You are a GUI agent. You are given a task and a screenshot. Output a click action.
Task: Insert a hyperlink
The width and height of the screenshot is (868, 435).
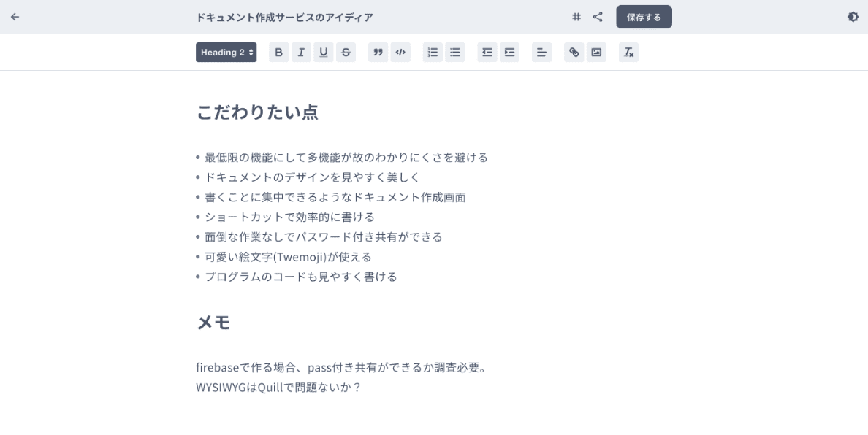point(574,53)
